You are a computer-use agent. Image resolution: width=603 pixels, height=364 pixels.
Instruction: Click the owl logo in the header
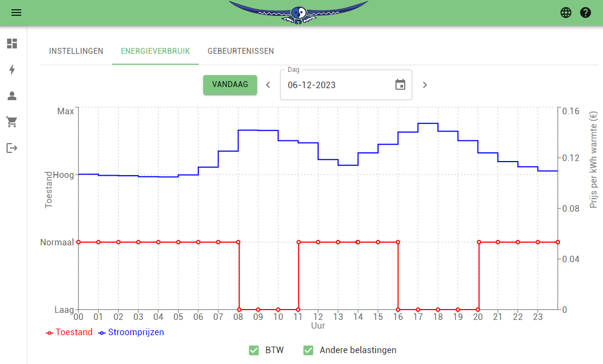(299, 13)
